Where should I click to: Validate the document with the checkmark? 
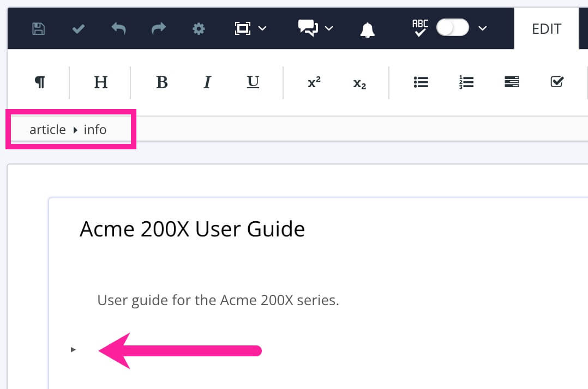[78, 28]
